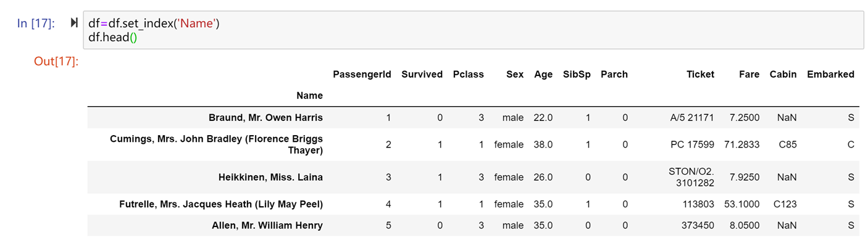Click the Sex column header
Screen dimensions: 868x245
515,75
